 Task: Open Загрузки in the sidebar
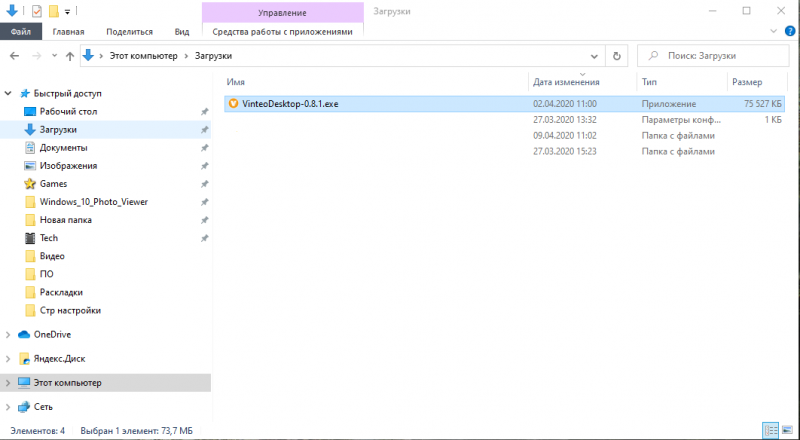tap(58, 130)
